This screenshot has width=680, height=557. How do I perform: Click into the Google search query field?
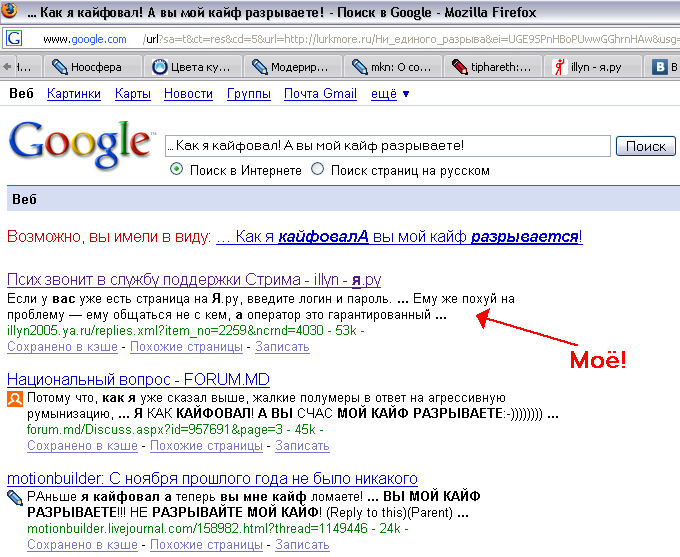[388, 146]
